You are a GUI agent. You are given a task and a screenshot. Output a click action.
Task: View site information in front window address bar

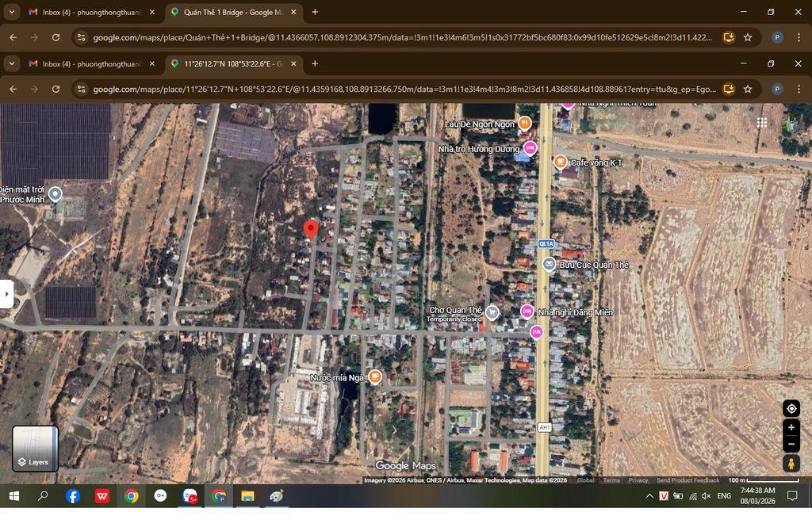82,89
